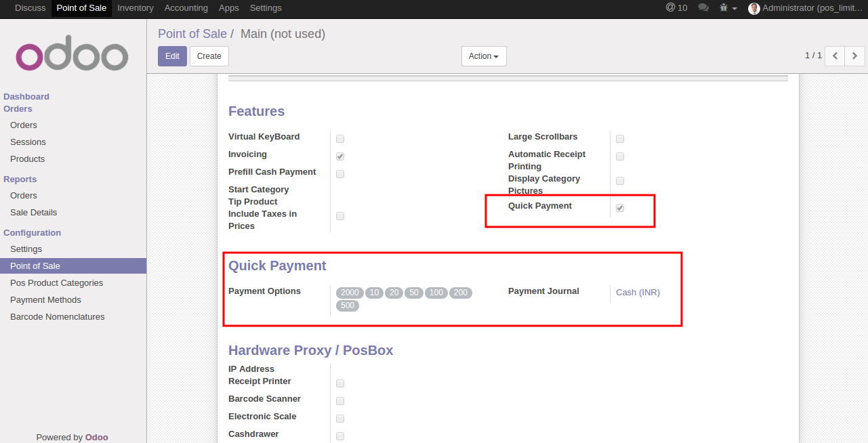The image size is (868, 443).
Task: Open the debug bug icon menu
Action: tap(728, 8)
